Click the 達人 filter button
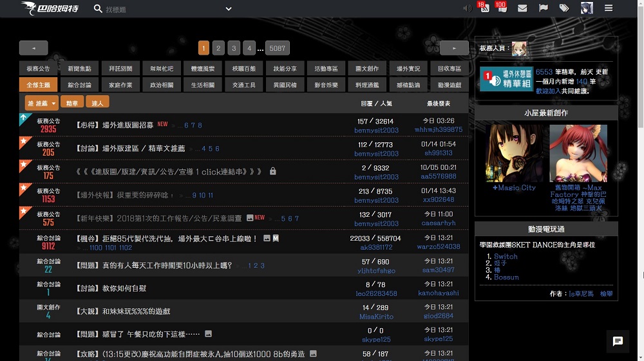 (x=97, y=102)
